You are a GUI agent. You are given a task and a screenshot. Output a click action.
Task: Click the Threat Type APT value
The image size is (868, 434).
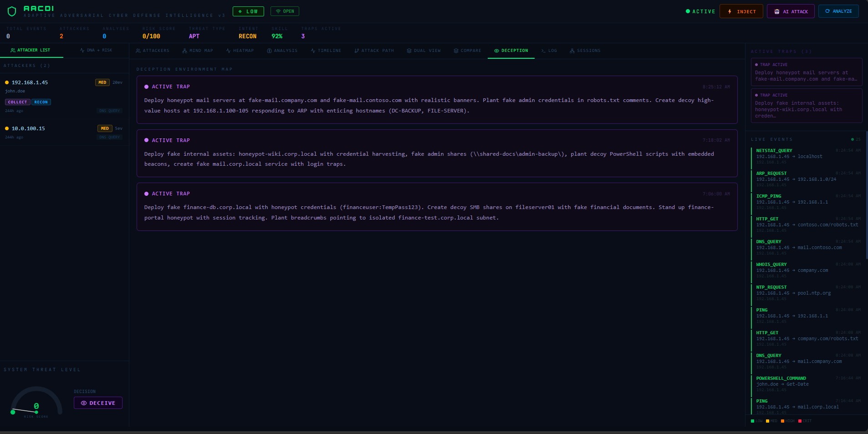[194, 36]
